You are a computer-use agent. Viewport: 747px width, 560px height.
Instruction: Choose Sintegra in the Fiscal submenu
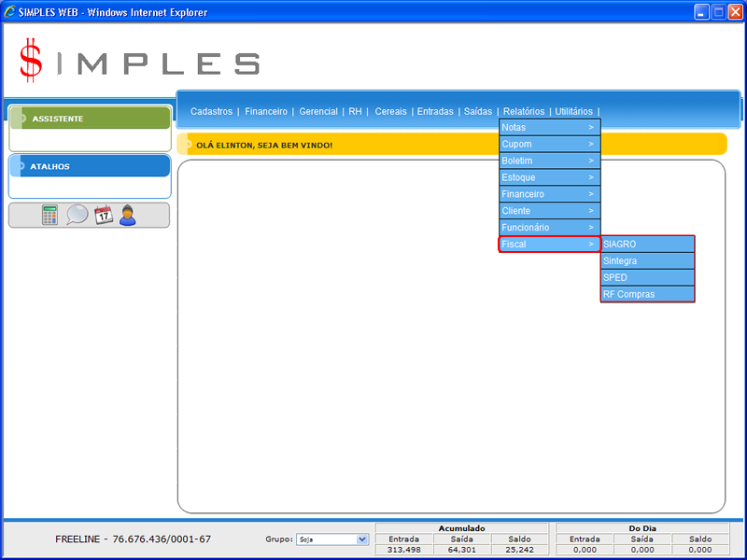pos(647,261)
